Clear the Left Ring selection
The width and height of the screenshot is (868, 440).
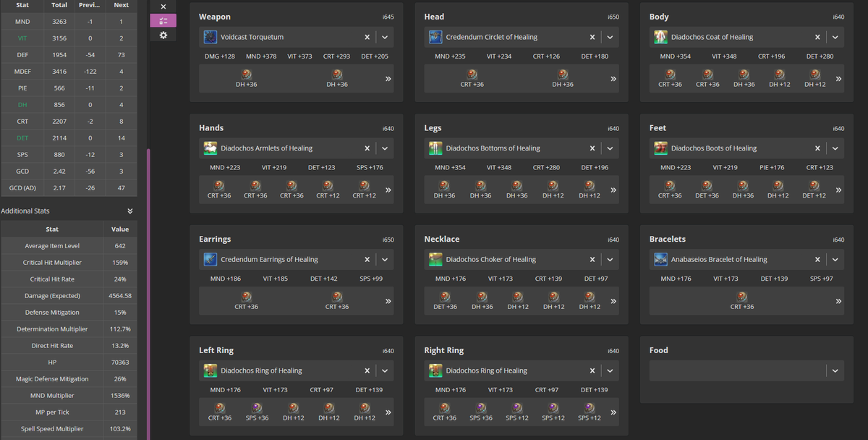367,371
